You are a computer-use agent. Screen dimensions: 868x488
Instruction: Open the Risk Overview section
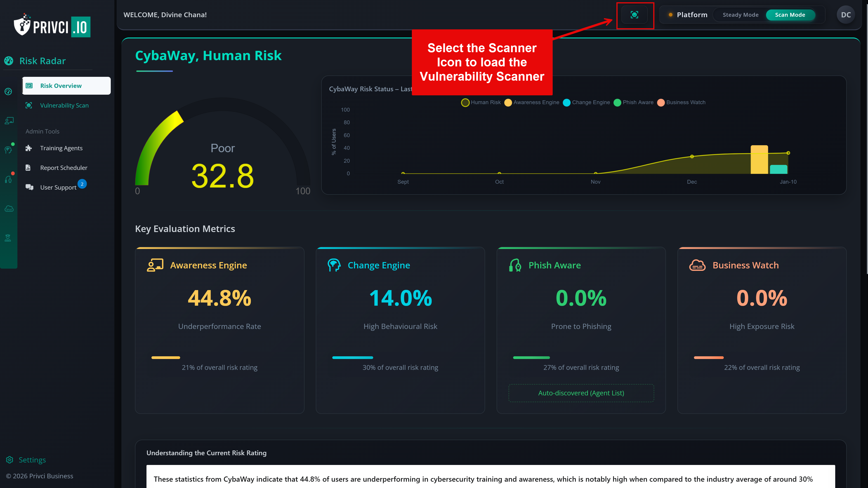click(61, 86)
